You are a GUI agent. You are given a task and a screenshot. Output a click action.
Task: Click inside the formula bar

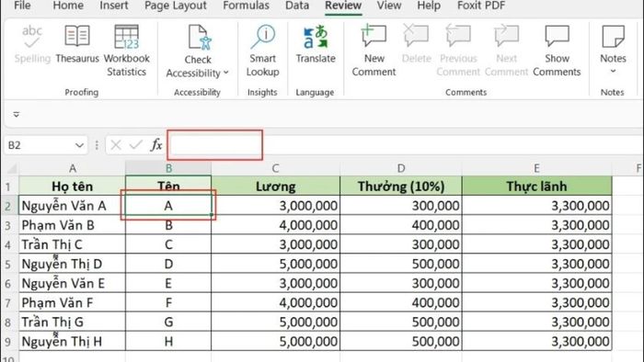(x=405, y=145)
